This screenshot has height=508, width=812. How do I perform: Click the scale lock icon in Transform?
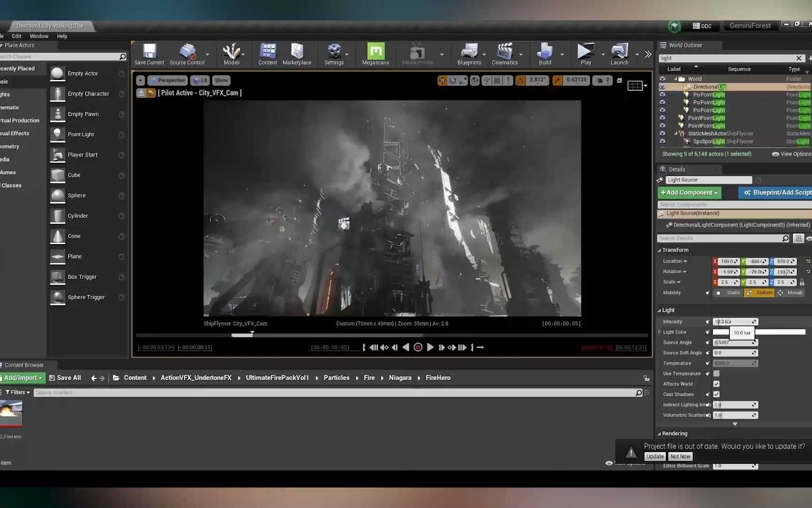[802, 282]
